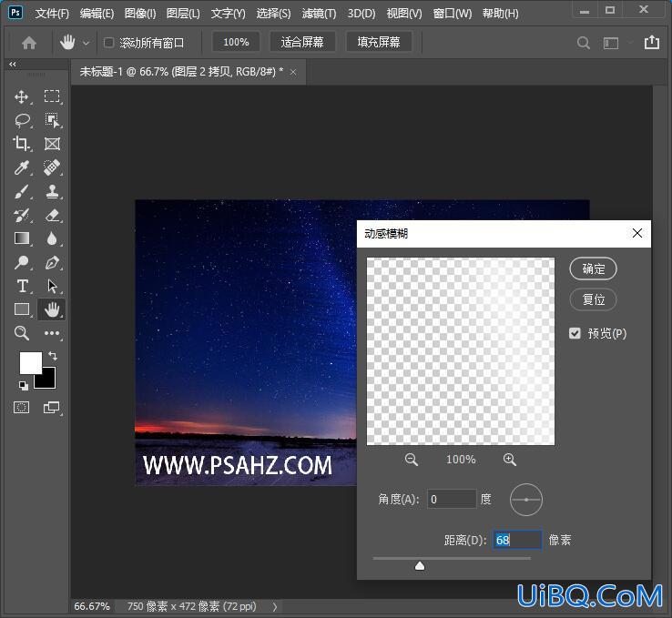Open the 文件(F) menu
672x618 pixels.
tap(52, 14)
